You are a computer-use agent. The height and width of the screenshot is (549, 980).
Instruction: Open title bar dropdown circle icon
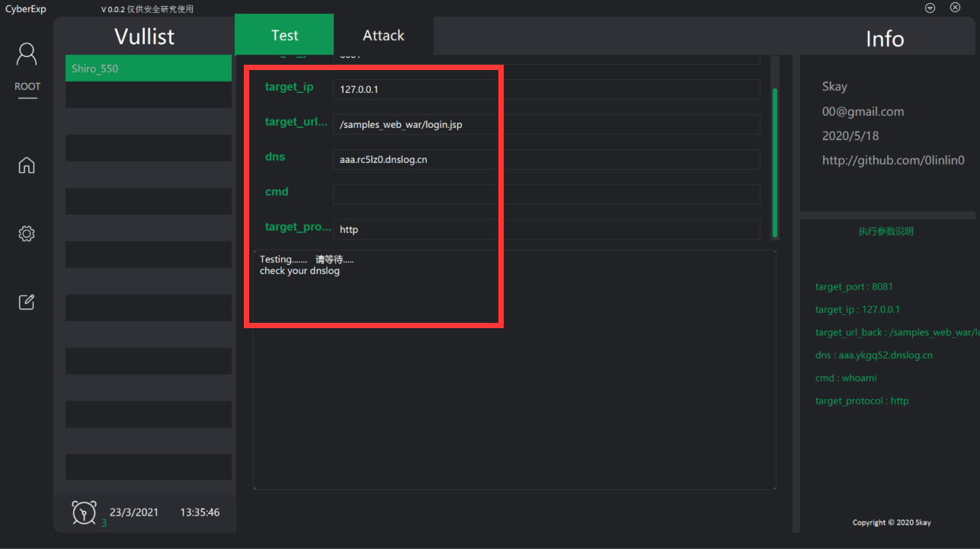click(x=930, y=8)
